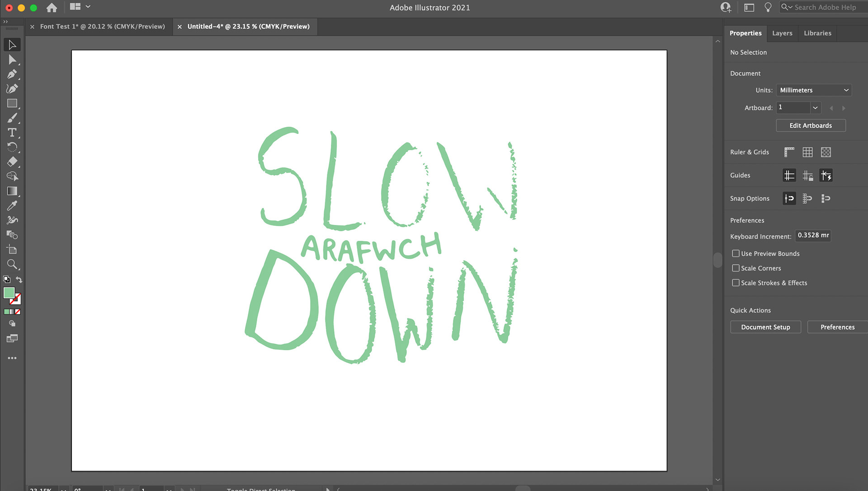Select the Artboard tool
Image resolution: width=868 pixels, height=491 pixels.
pos(12,249)
